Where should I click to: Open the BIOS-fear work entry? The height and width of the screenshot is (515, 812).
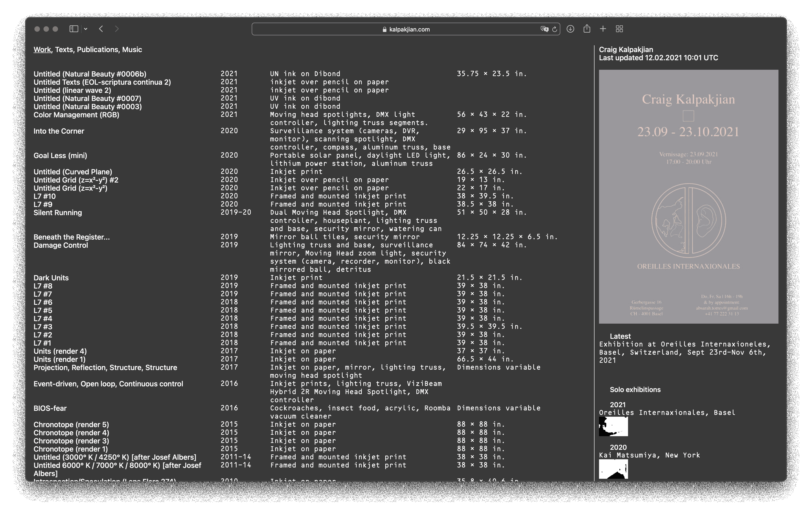(x=50, y=408)
